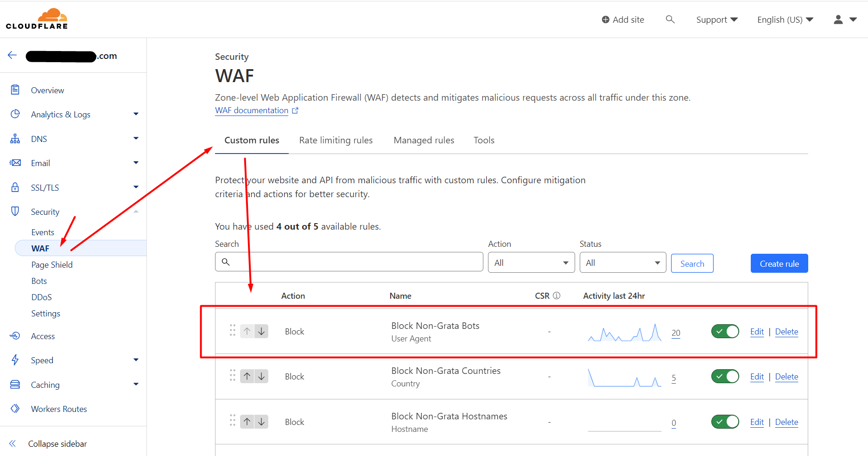Open Events under Security
Viewport: 868px width, 456px height.
[x=43, y=232]
